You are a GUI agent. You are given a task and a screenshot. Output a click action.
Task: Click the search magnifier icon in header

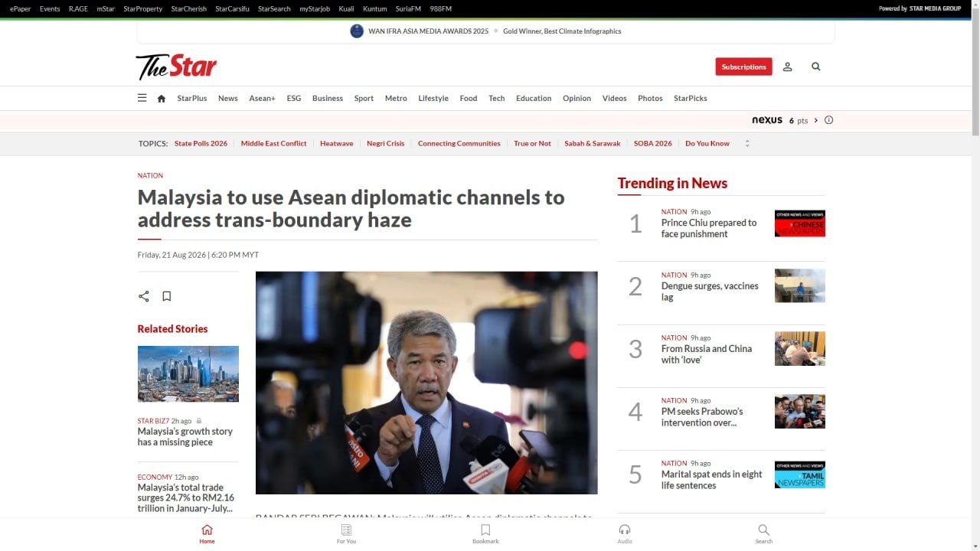pos(816,67)
